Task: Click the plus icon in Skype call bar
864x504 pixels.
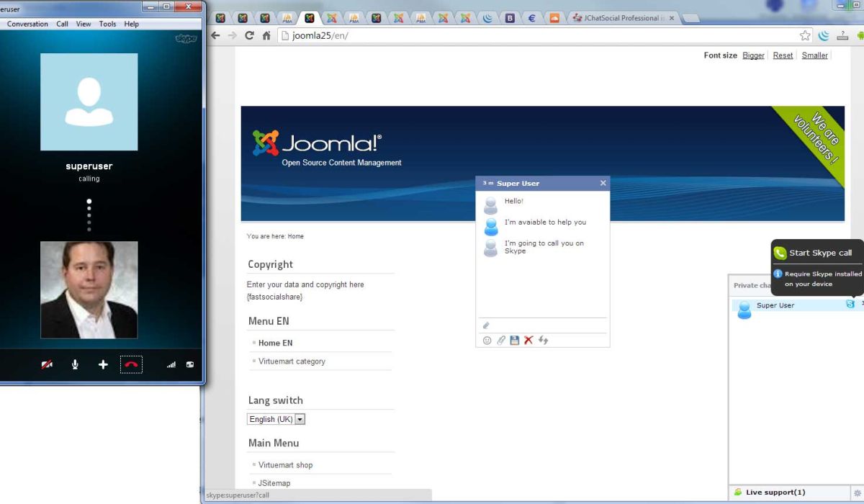Action: pos(103,365)
